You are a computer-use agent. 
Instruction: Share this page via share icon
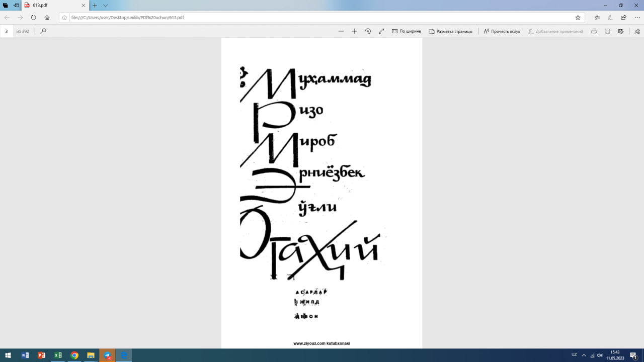(624, 18)
